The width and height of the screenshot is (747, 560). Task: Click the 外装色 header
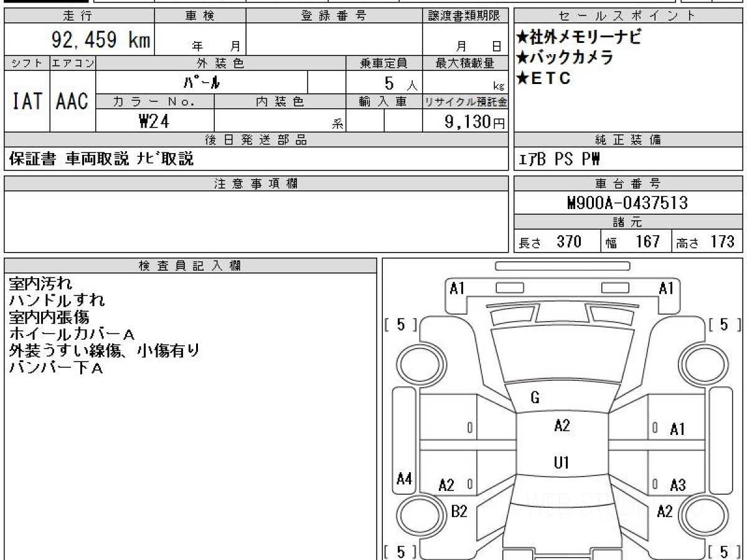point(221,63)
